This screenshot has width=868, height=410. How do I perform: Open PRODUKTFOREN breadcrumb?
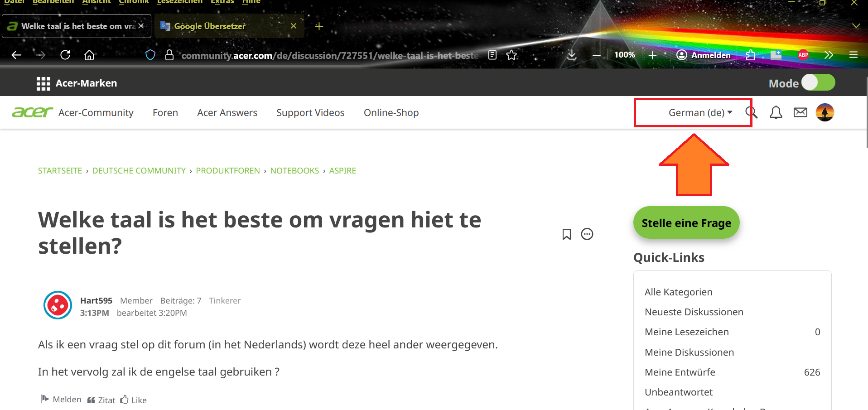click(x=228, y=171)
